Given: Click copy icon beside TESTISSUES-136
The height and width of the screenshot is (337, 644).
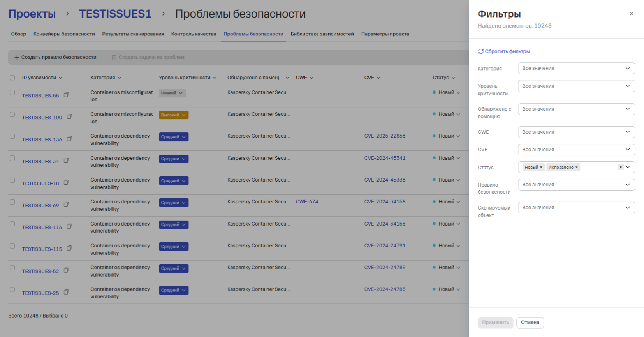Looking at the screenshot, I should [69, 139].
